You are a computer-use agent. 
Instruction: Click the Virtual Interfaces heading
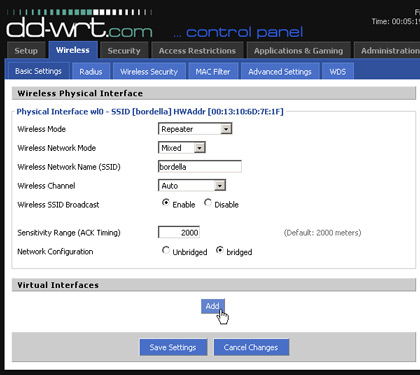pyautogui.click(x=58, y=285)
